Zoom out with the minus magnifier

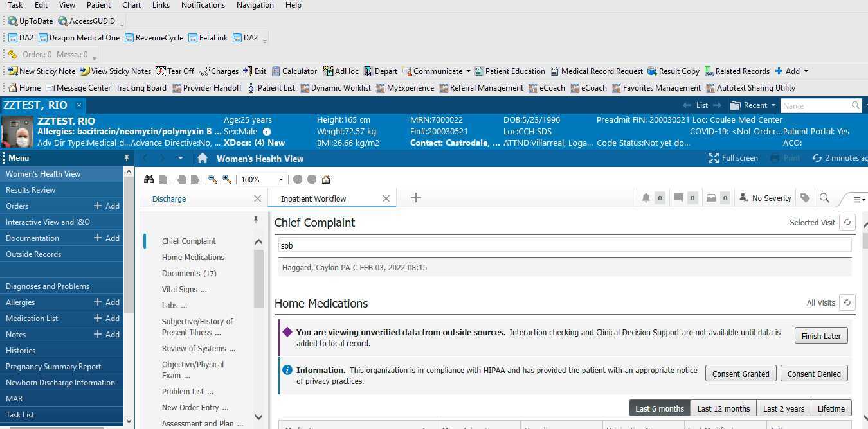(x=212, y=179)
